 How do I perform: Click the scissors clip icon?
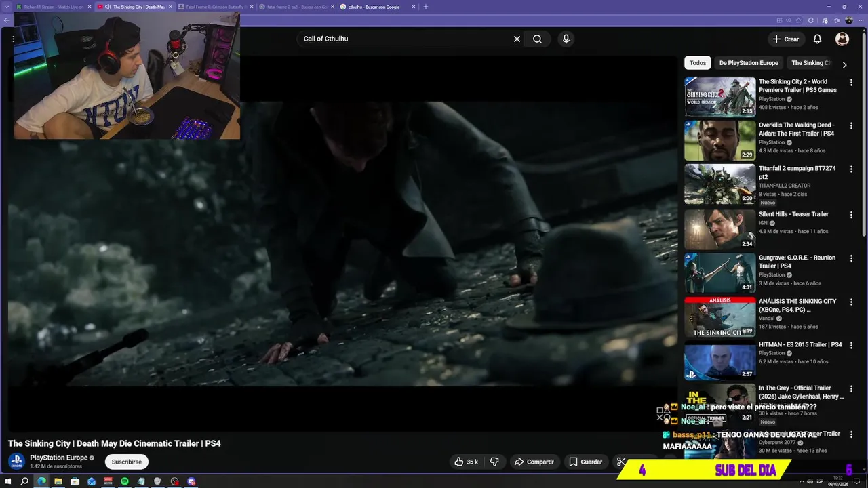(620, 462)
